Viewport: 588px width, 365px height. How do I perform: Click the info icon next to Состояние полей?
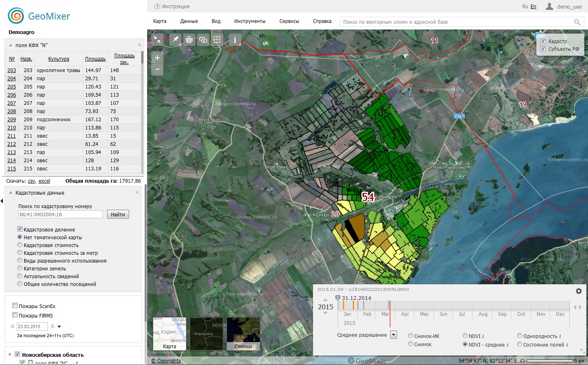[x=567, y=345]
